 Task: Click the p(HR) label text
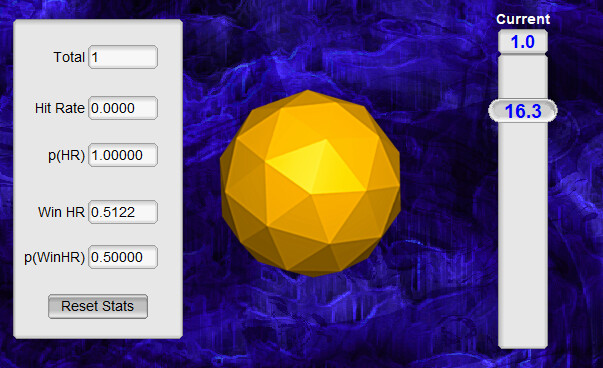(x=66, y=155)
